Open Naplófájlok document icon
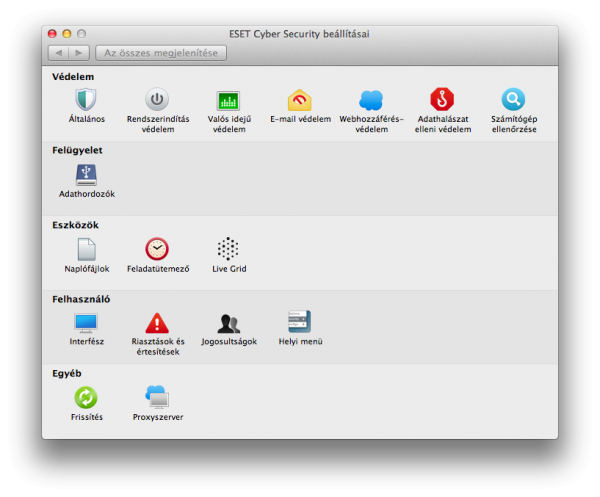The image size is (600, 497). pos(86,249)
